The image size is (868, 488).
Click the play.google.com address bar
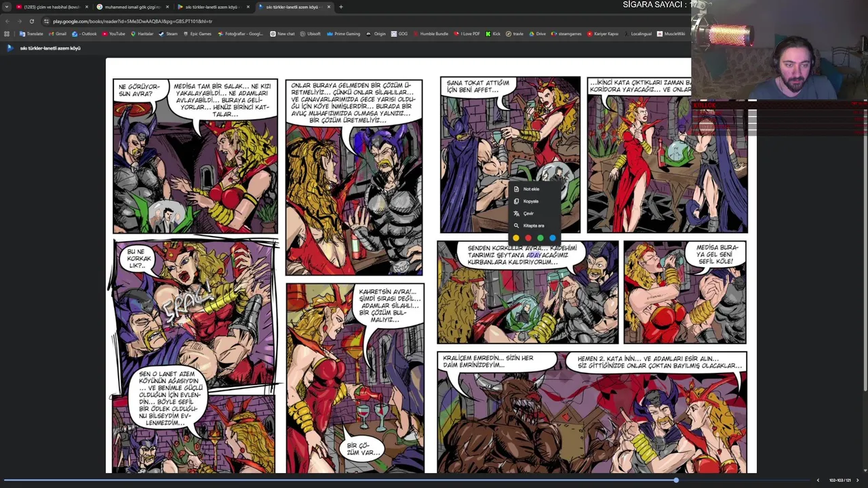coord(366,21)
